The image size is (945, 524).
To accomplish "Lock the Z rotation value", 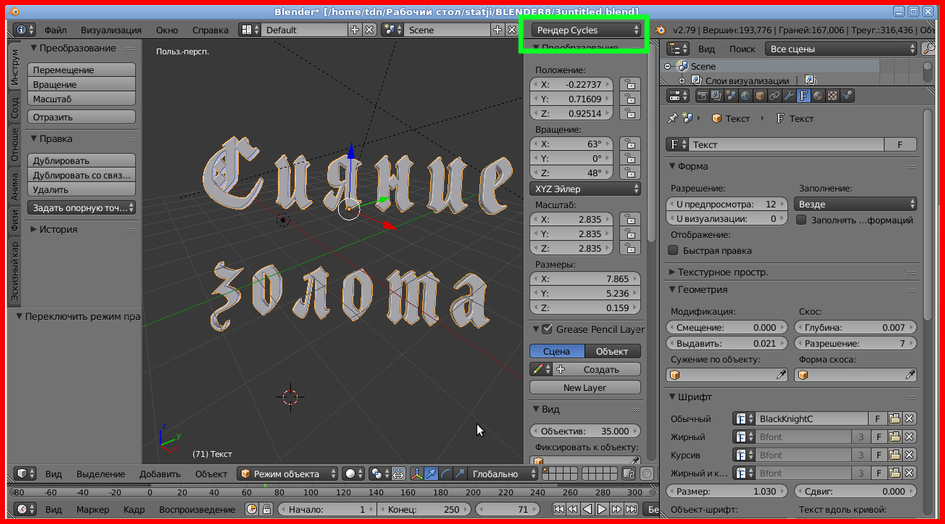I will pyautogui.click(x=630, y=173).
